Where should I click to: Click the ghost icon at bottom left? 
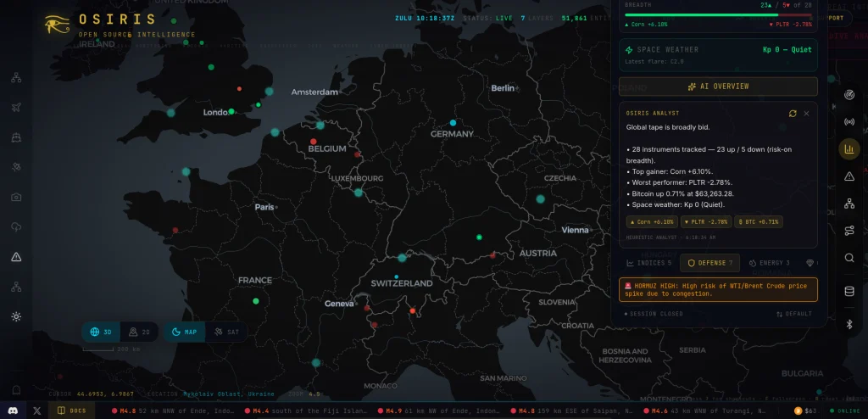click(x=16, y=390)
